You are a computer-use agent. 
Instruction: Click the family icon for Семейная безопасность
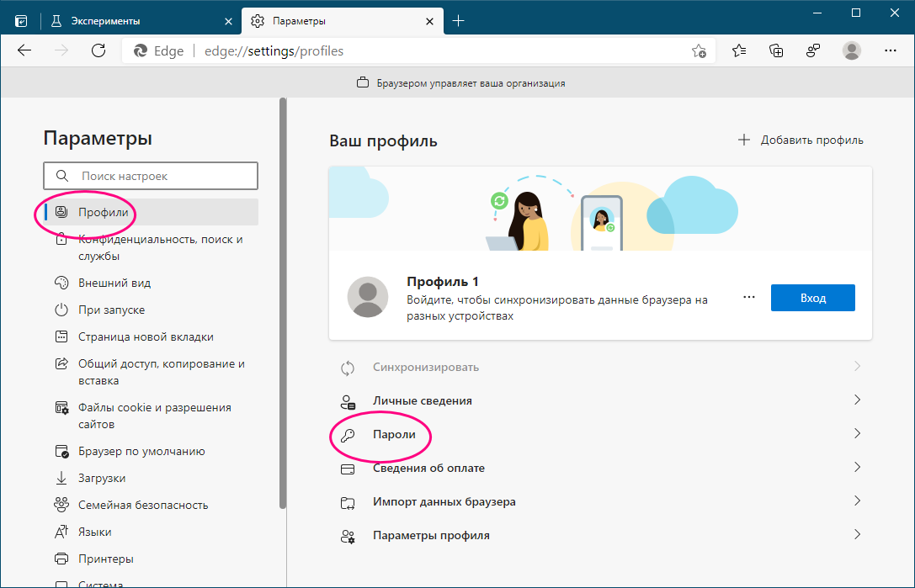pos(61,505)
